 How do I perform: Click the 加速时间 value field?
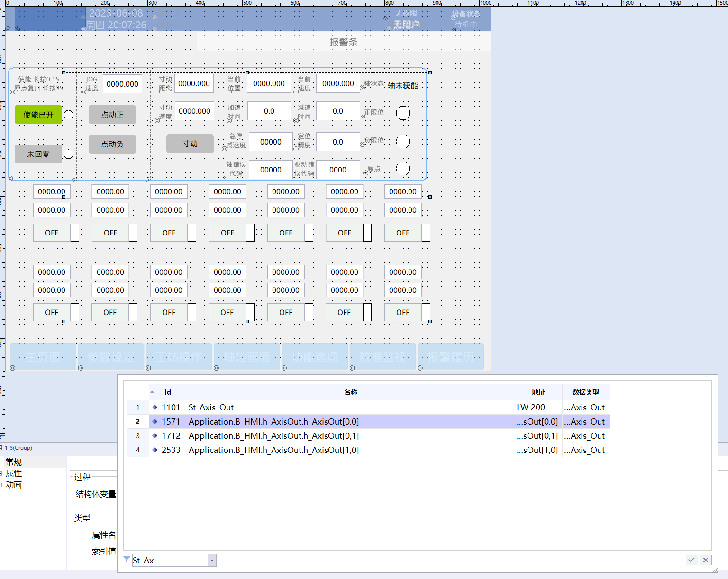269,111
